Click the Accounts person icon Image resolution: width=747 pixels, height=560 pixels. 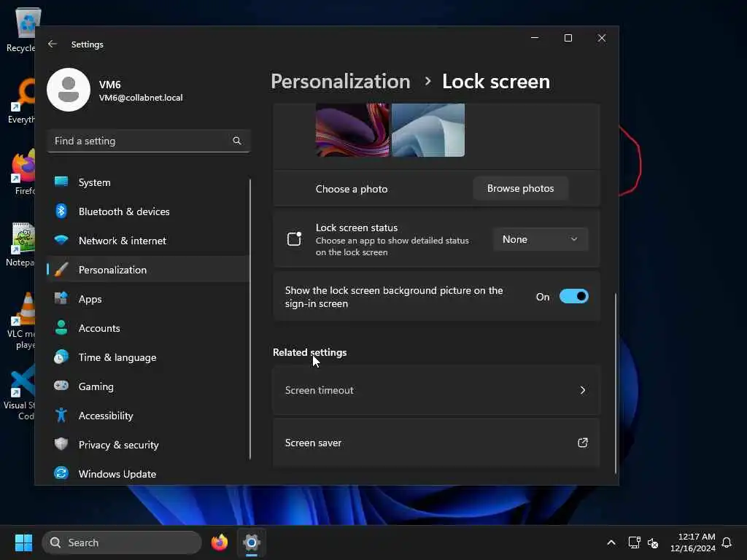61,327
